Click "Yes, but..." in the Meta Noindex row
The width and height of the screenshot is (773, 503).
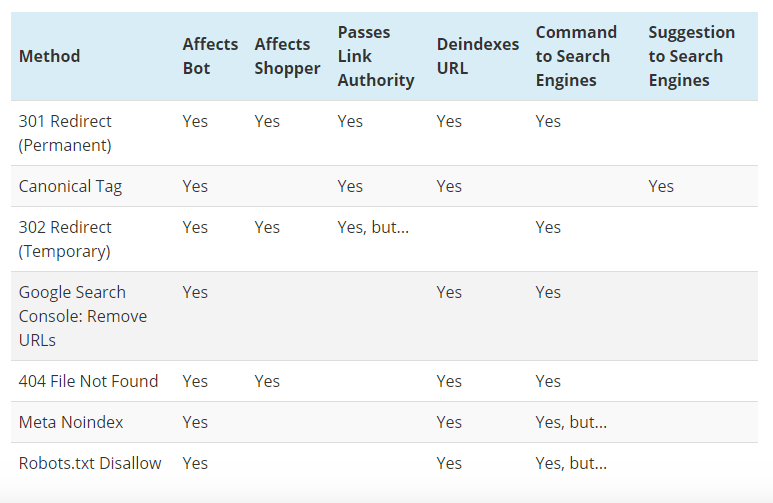pyautogui.click(x=571, y=422)
